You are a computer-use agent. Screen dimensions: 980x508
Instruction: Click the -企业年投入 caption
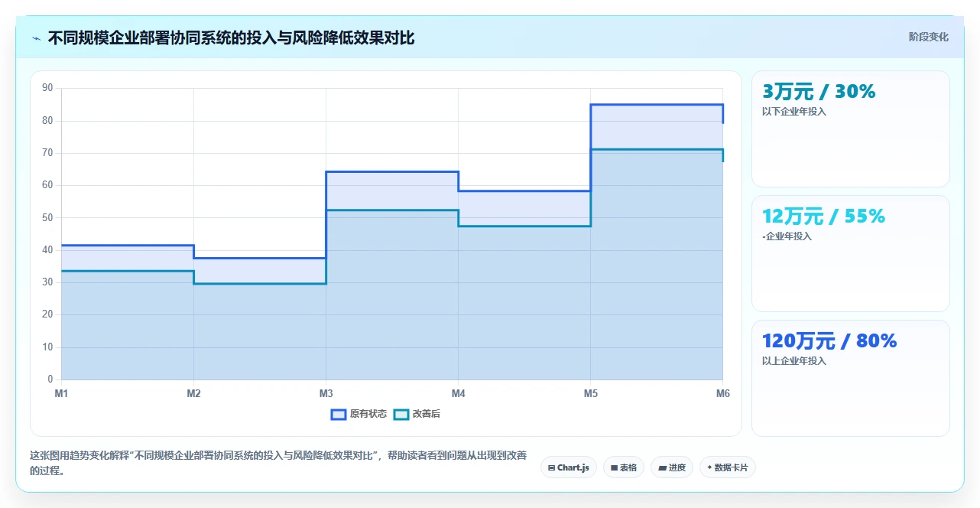click(x=787, y=236)
